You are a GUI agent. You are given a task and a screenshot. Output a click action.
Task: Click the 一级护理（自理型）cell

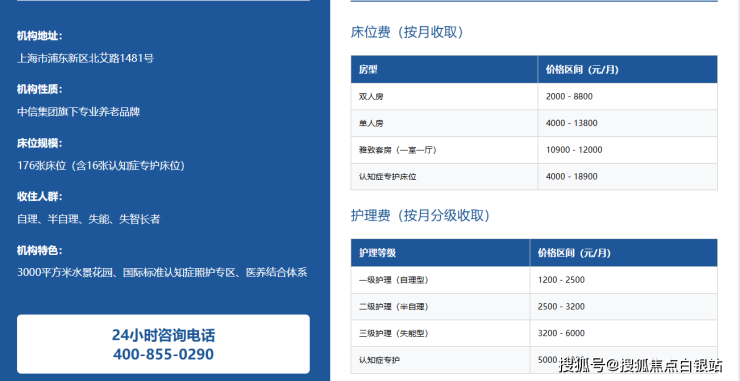(x=440, y=280)
